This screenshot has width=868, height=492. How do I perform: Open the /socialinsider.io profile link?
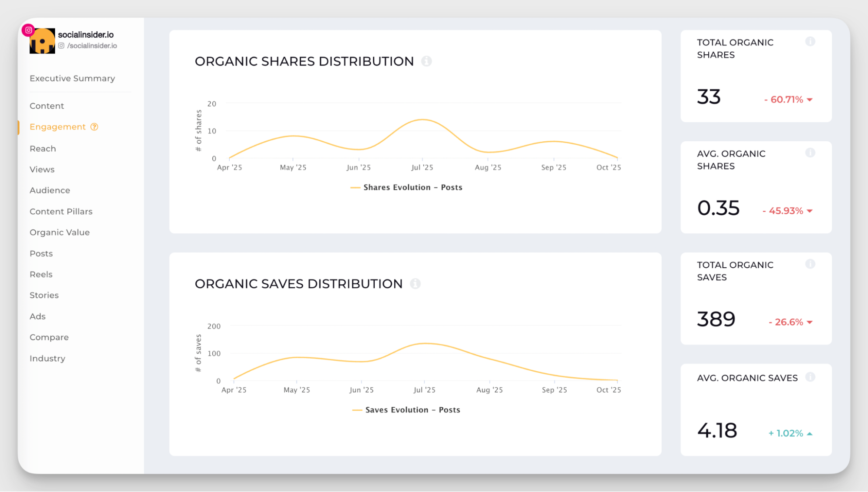pos(92,45)
